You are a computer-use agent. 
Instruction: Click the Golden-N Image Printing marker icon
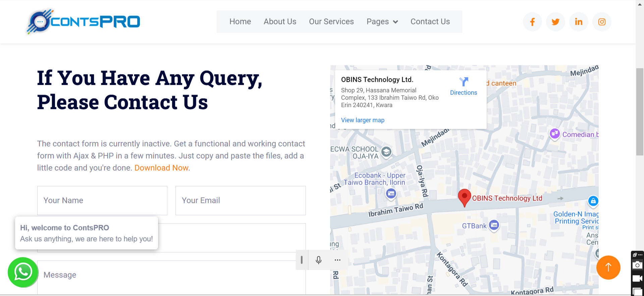[x=593, y=201]
